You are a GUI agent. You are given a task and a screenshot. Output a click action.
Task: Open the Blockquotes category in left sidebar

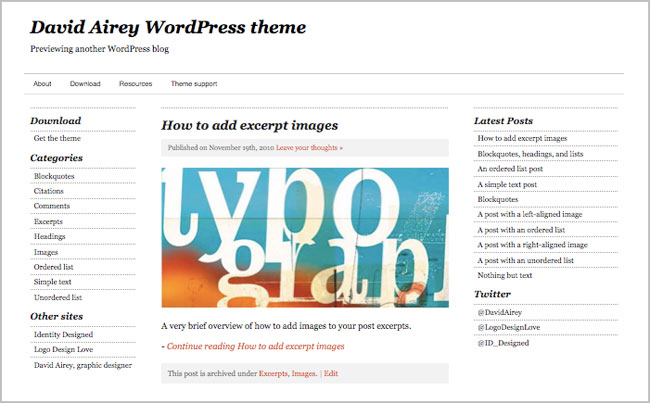point(54,176)
